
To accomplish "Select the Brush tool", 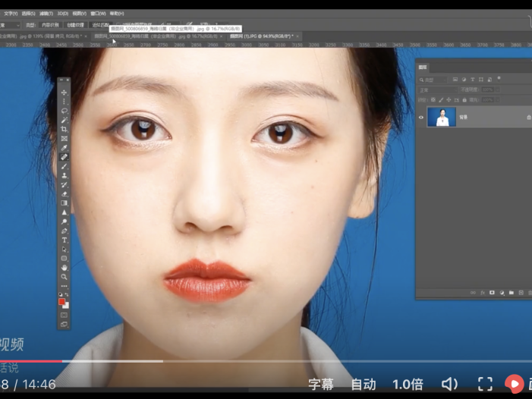I will coord(64,166).
